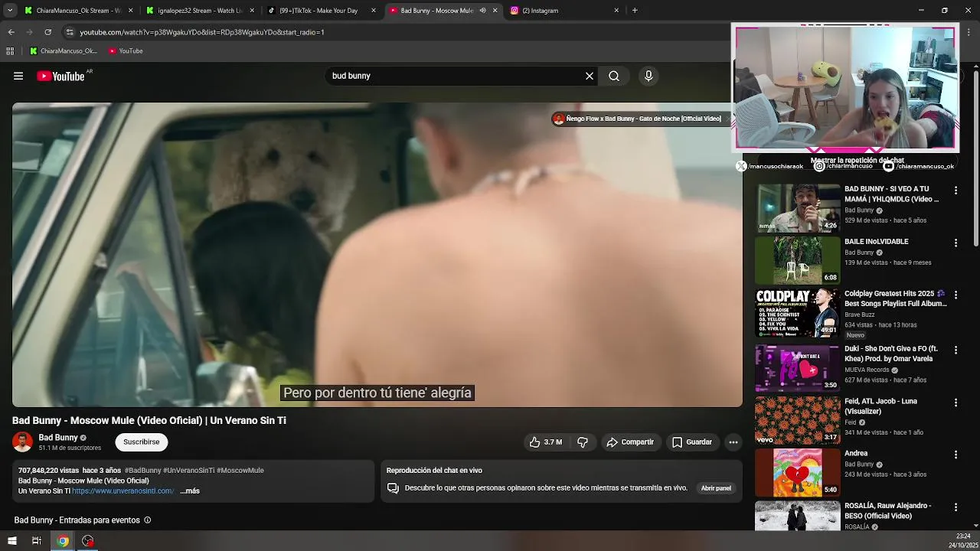980x551 pixels.
Task: Open the YouTube guide hamburger menu
Action: click(x=18, y=76)
